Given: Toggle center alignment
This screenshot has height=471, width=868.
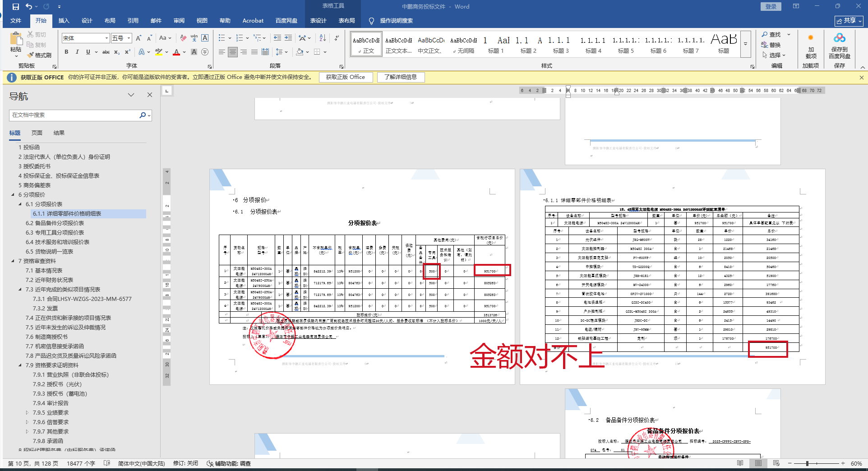Looking at the screenshot, I should point(233,52).
